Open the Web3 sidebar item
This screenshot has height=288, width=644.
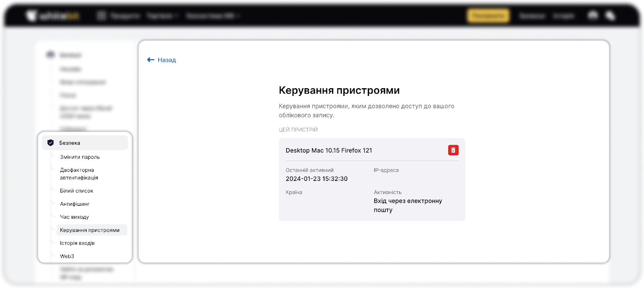pyautogui.click(x=67, y=256)
